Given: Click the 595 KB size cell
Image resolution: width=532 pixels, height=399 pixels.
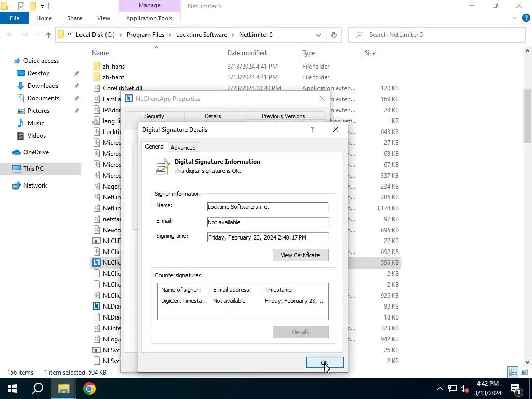Looking at the screenshot, I should click(x=390, y=262).
